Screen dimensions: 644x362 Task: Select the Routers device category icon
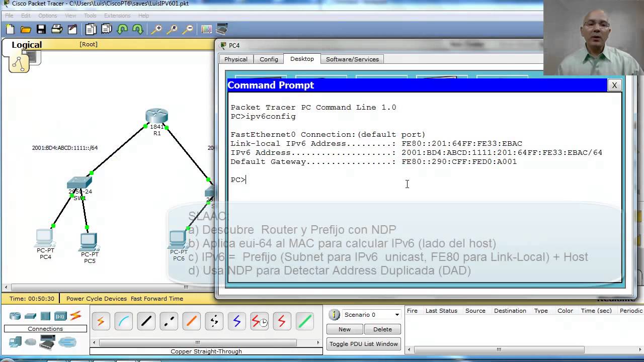(15, 316)
